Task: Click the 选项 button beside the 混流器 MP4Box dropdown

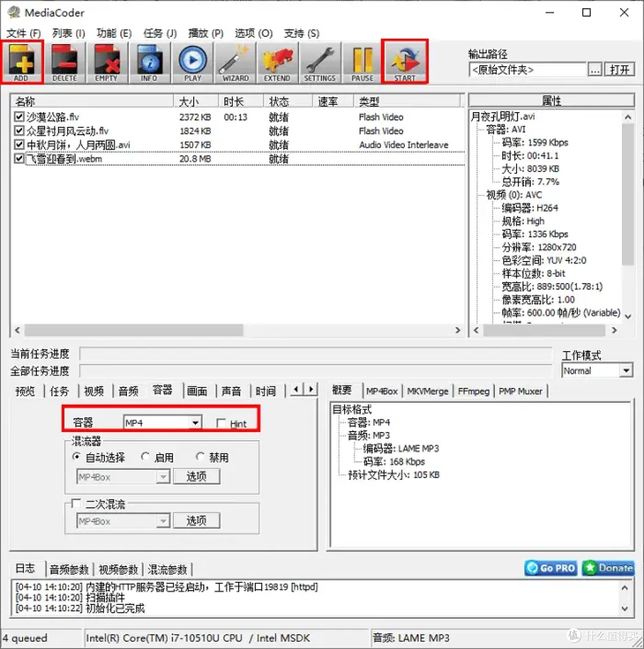Action: 196,476
